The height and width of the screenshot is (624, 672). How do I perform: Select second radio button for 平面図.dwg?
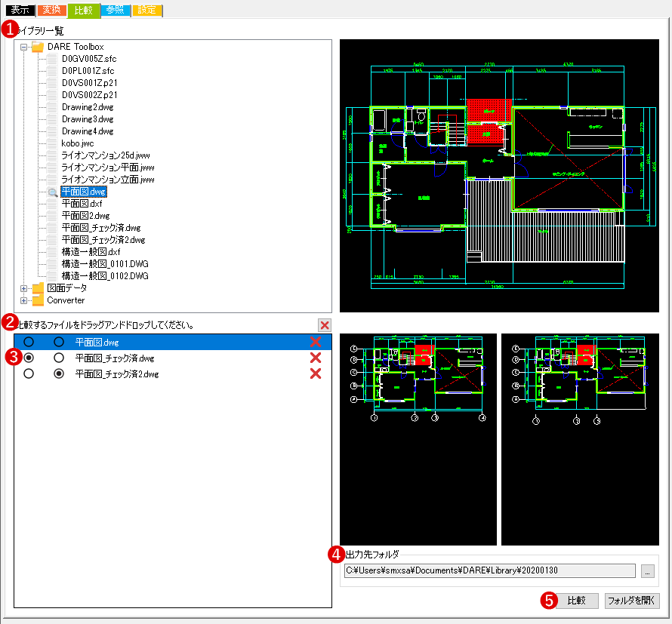click(59, 342)
